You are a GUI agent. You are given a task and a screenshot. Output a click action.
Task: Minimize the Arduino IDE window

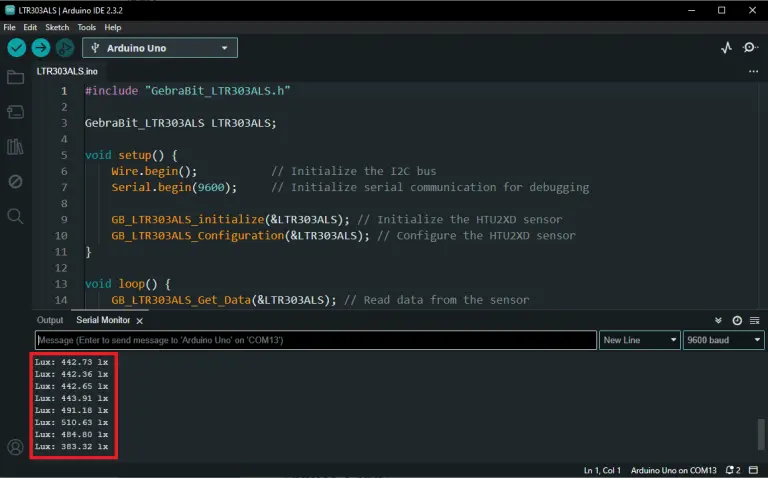click(x=692, y=10)
